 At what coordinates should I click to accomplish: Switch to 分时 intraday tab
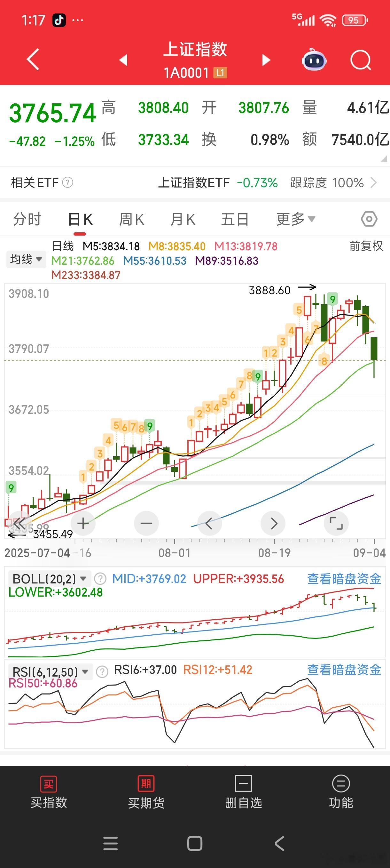click(x=27, y=219)
